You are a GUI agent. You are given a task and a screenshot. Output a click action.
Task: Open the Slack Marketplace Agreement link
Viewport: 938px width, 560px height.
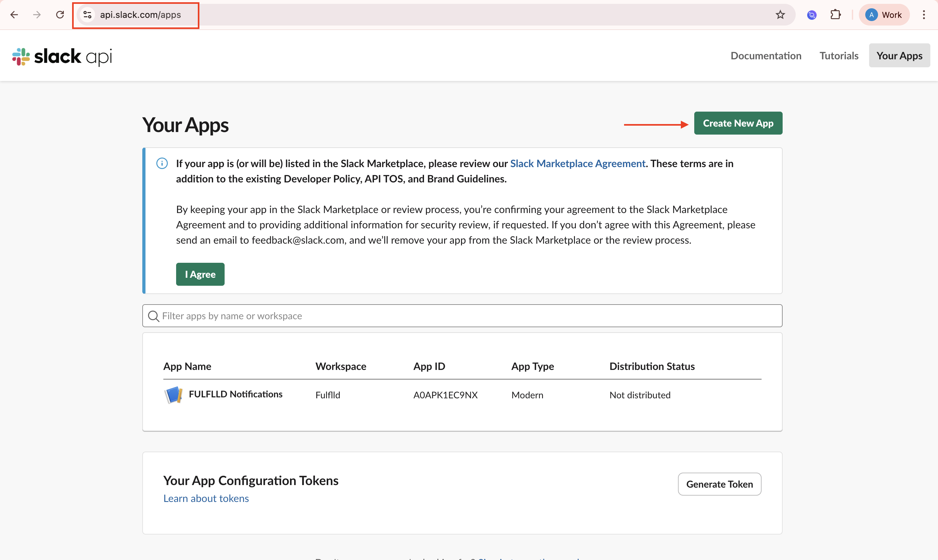pos(577,163)
